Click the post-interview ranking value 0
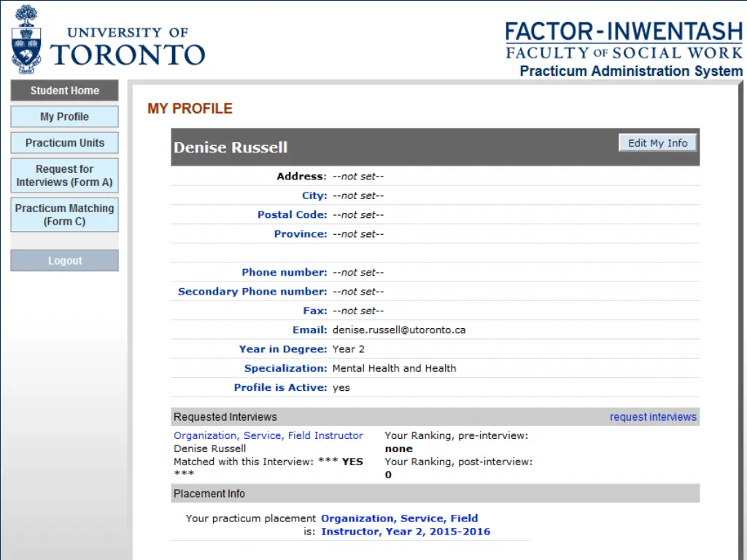Screen dimensions: 747x560 point(388,475)
